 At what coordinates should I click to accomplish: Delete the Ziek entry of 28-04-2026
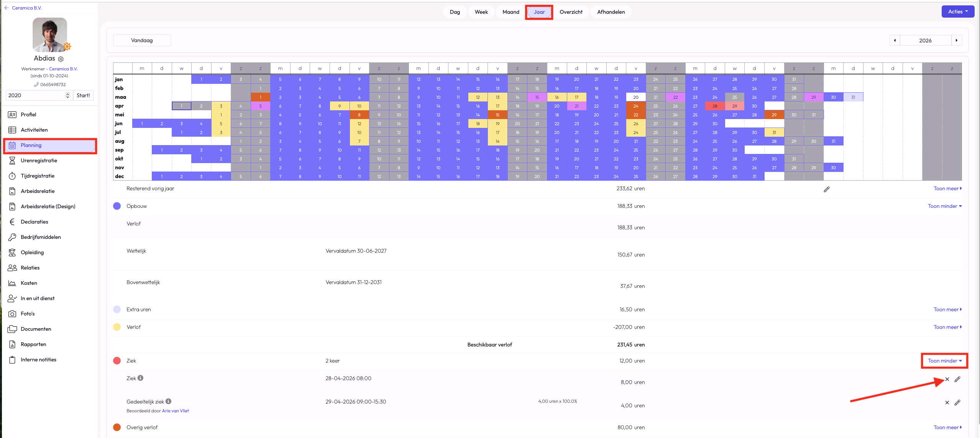point(947,379)
